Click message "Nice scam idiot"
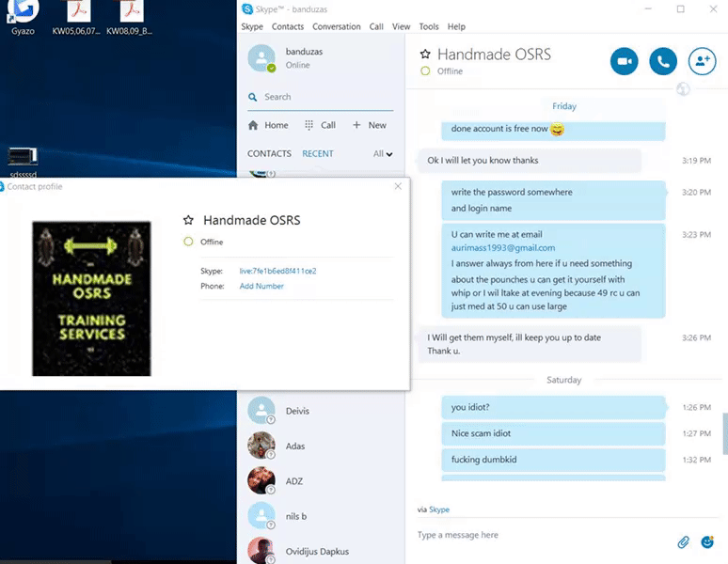728x564 pixels. coord(553,433)
